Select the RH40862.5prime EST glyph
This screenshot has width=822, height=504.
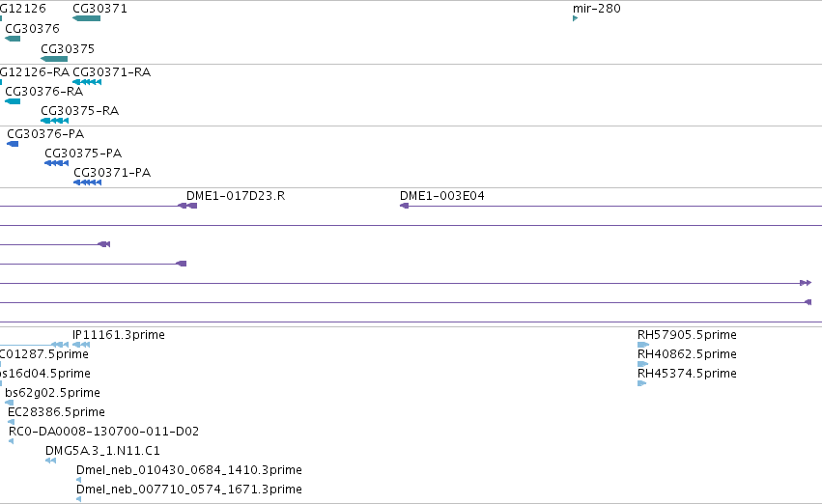point(642,364)
